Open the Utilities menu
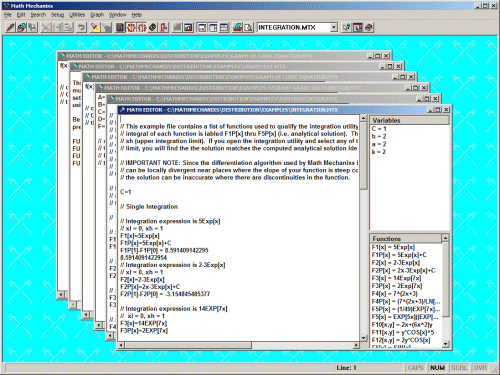500x375 pixels. point(77,15)
